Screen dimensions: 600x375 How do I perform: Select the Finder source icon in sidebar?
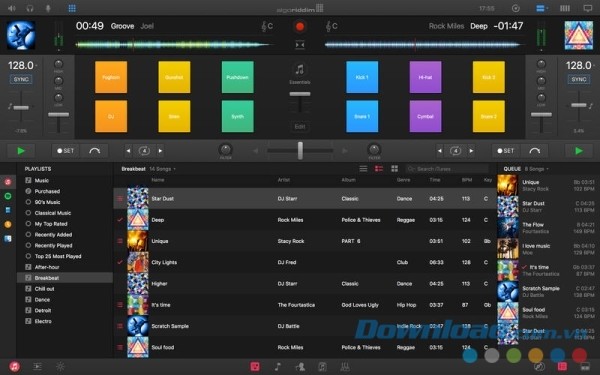[8, 238]
